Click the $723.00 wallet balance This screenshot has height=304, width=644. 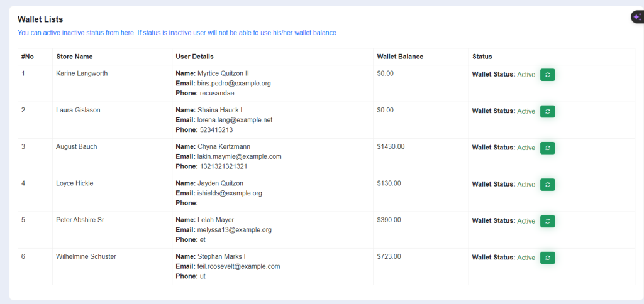[389, 256]
